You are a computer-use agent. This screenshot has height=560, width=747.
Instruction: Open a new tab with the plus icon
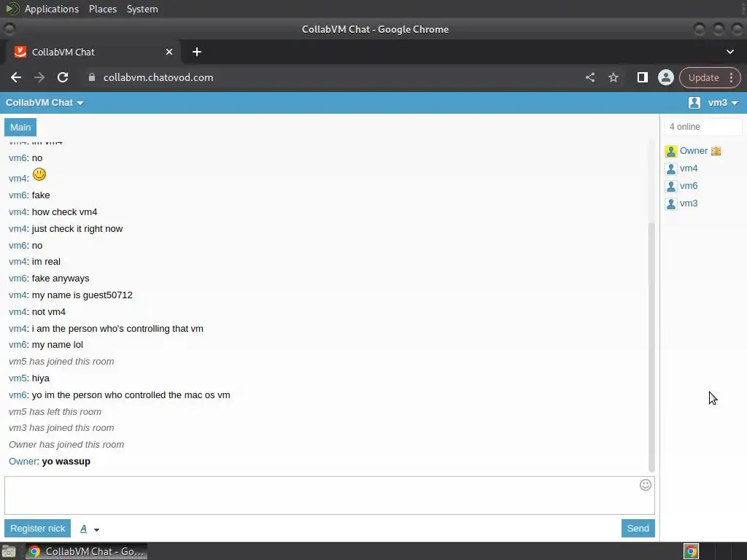click(x=197, y=52)
